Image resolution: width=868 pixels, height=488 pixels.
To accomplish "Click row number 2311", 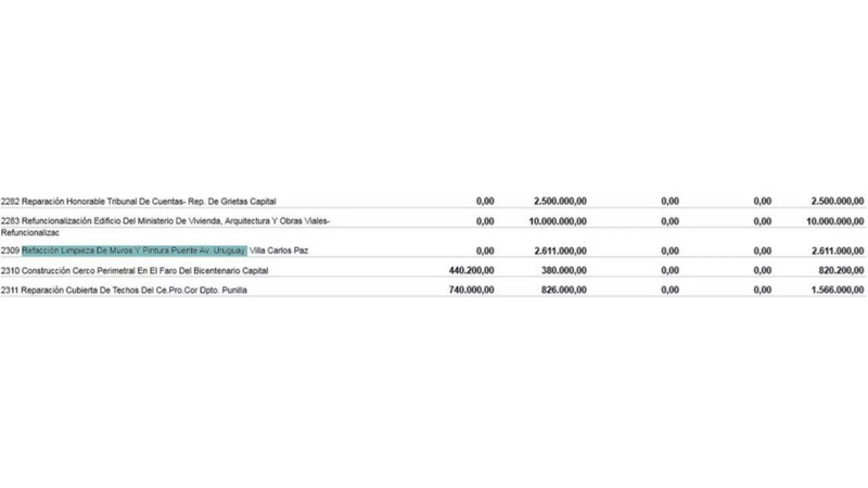I will [10, 290].
